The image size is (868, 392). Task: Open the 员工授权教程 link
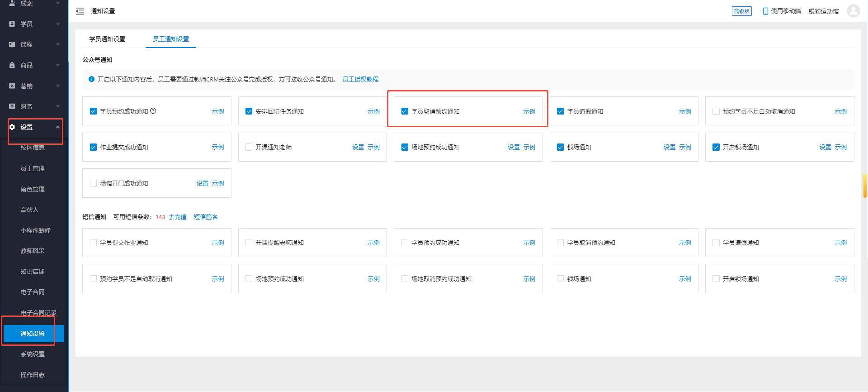[x=360, y=79]
